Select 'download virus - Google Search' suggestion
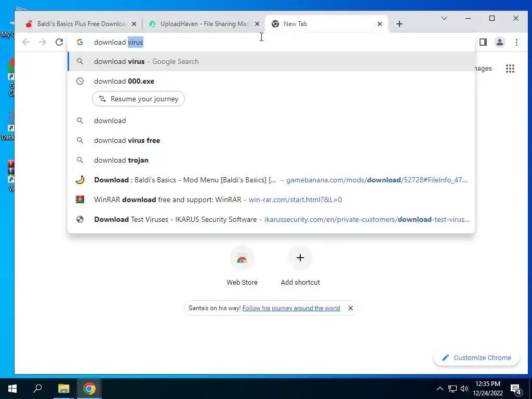 pos(271,61)
